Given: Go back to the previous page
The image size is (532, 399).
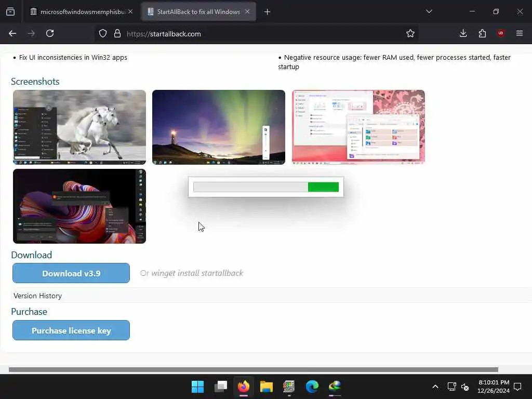Looking at the screenshot, I should pyautogui.click(x=12, y=33).
